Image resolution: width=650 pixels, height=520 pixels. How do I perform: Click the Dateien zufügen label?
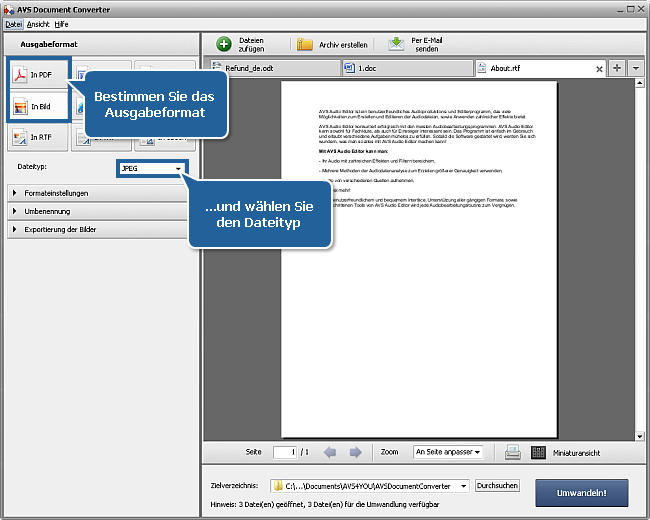click(x=251, y=44)
